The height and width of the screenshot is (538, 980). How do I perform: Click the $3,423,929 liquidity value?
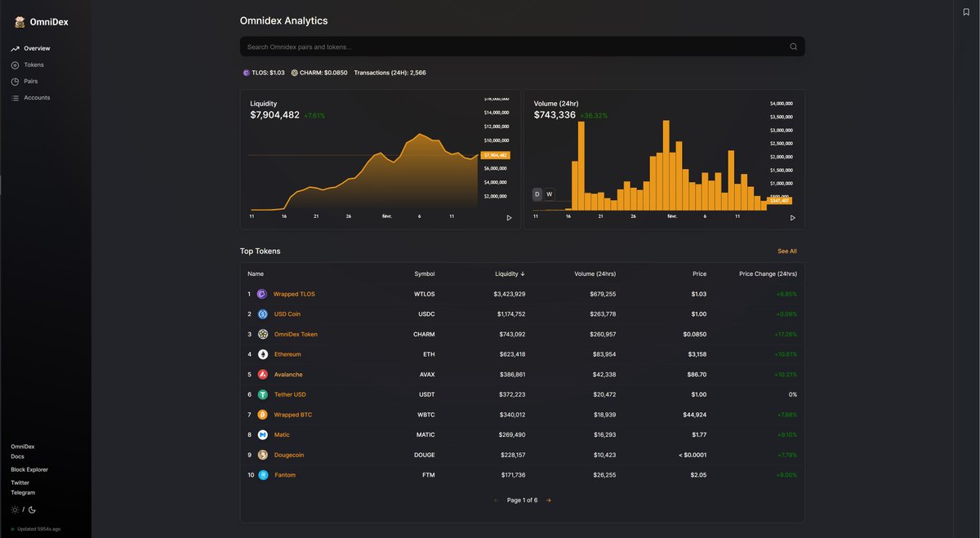pyautogui.click(x=510, y=294)
